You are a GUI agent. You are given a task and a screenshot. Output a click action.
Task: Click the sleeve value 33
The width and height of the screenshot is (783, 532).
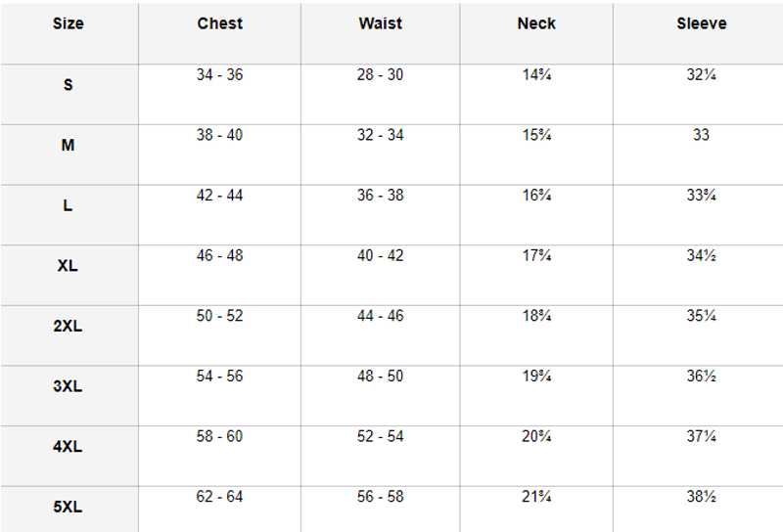pos(701,135)
